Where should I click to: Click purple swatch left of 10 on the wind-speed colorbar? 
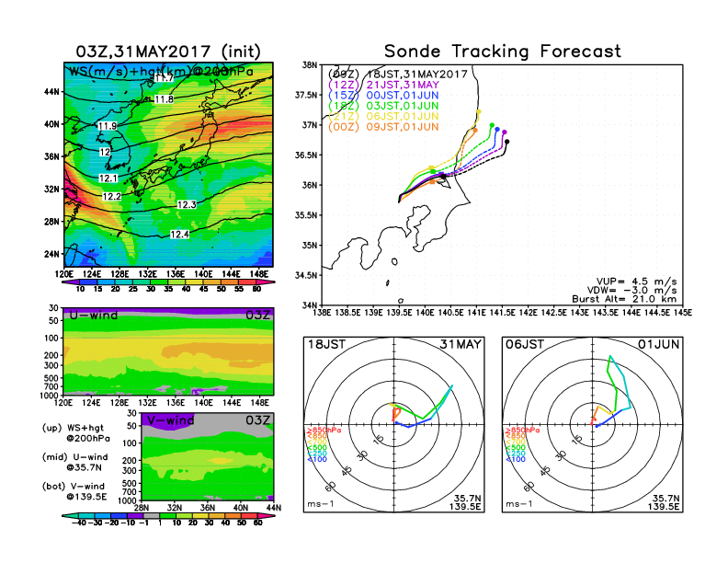(70, 282)
